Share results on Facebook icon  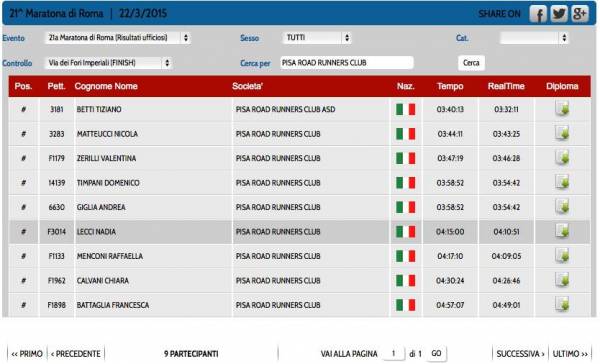tap(538, 14)
